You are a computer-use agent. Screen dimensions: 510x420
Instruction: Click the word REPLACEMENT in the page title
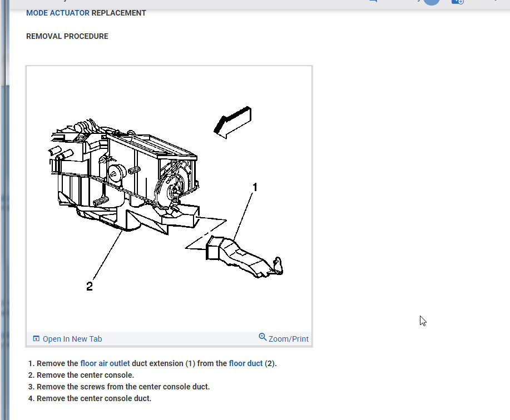118,13
